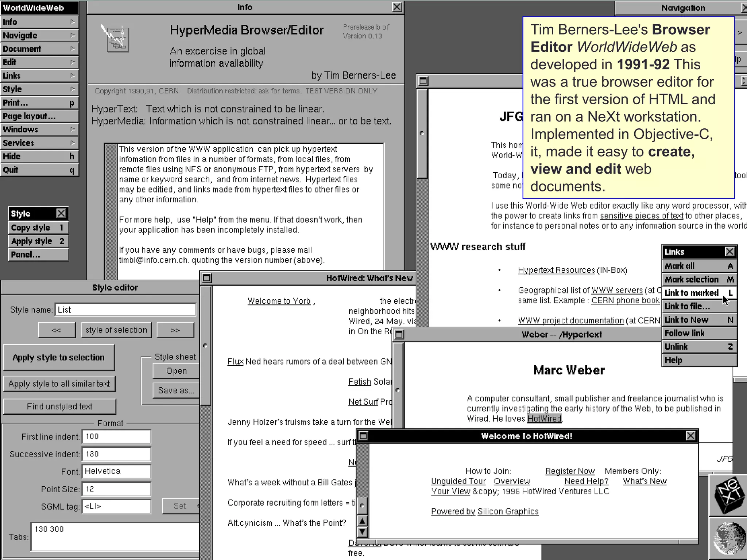Choose Follow link in Links menu
The width and height of the screenshot is (747, 560).
[699, 333]
